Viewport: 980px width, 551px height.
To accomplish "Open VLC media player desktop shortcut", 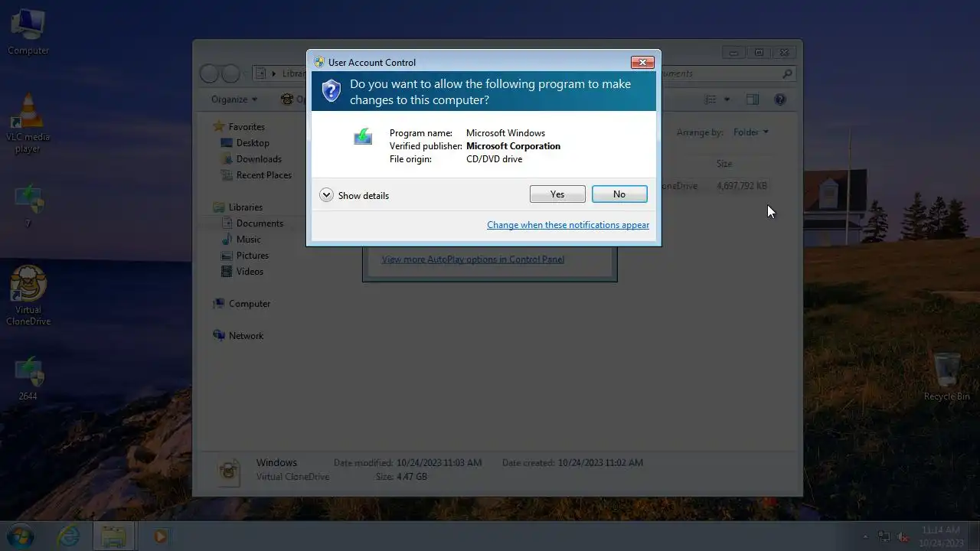I will tap(28, 124).
